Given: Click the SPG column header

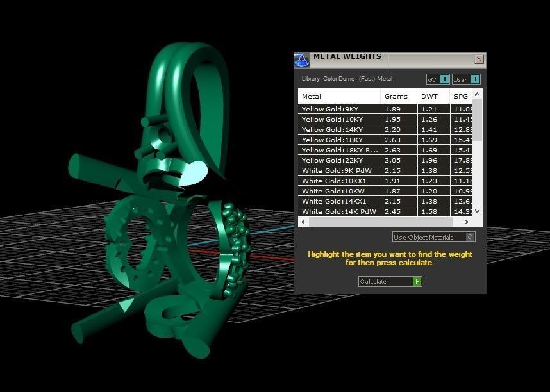Looking at the screenshot, I should [x=461, y=96].
